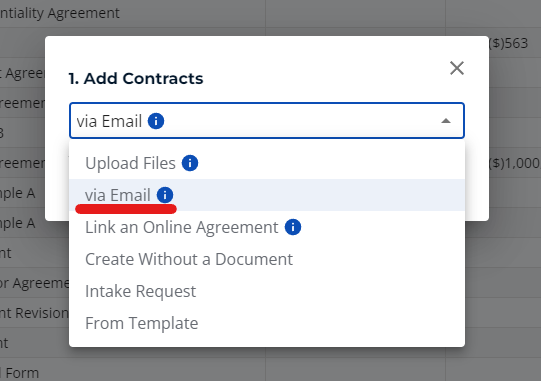Select the Upload Files option

pyautogui.click(x=267, y=163)
